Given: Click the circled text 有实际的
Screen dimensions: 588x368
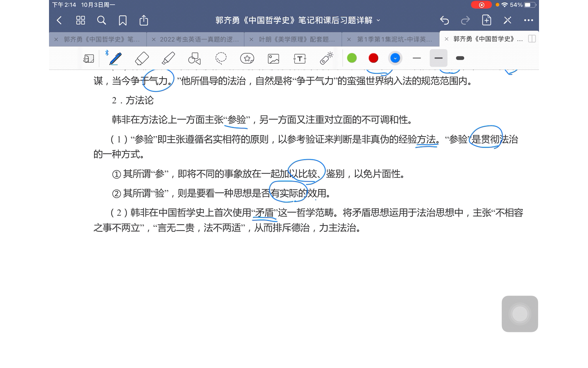Looking at the screenshot, I should click(289, 194).
